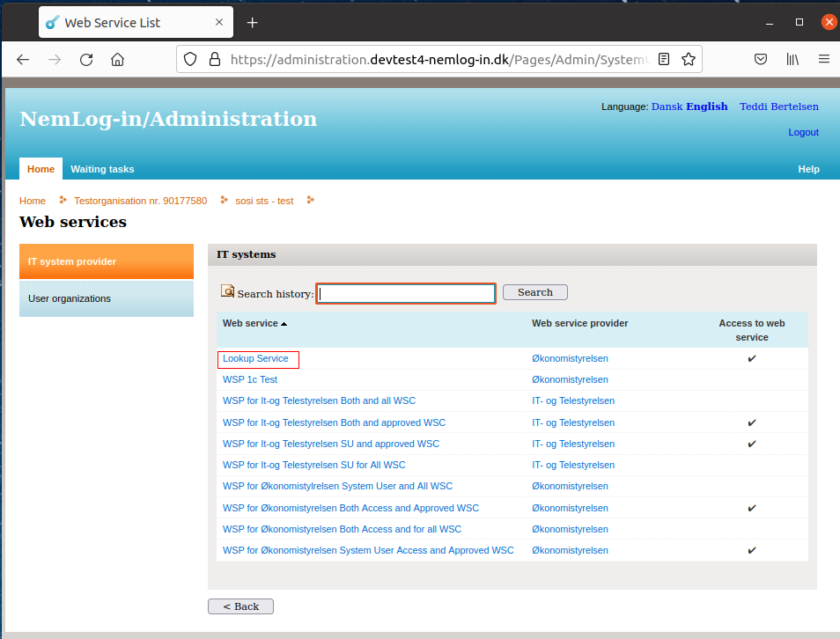Switch to the Waiting tasks tab
840x639 pixels.
coord(102,169)
